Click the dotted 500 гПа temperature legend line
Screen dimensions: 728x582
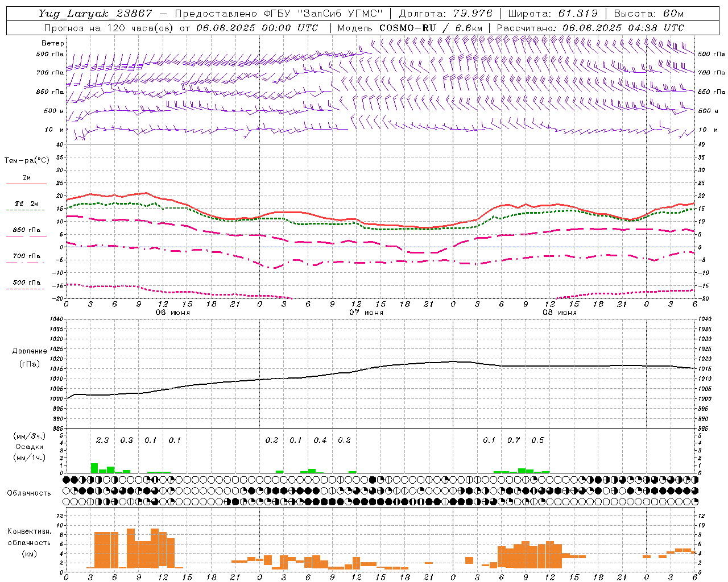tap(25, 289)
